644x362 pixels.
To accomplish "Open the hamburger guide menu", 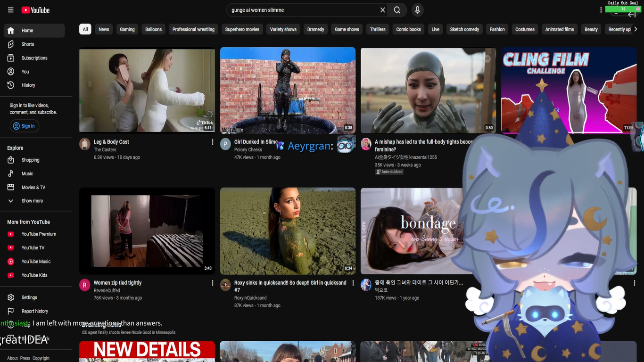I will pos(10,10).
